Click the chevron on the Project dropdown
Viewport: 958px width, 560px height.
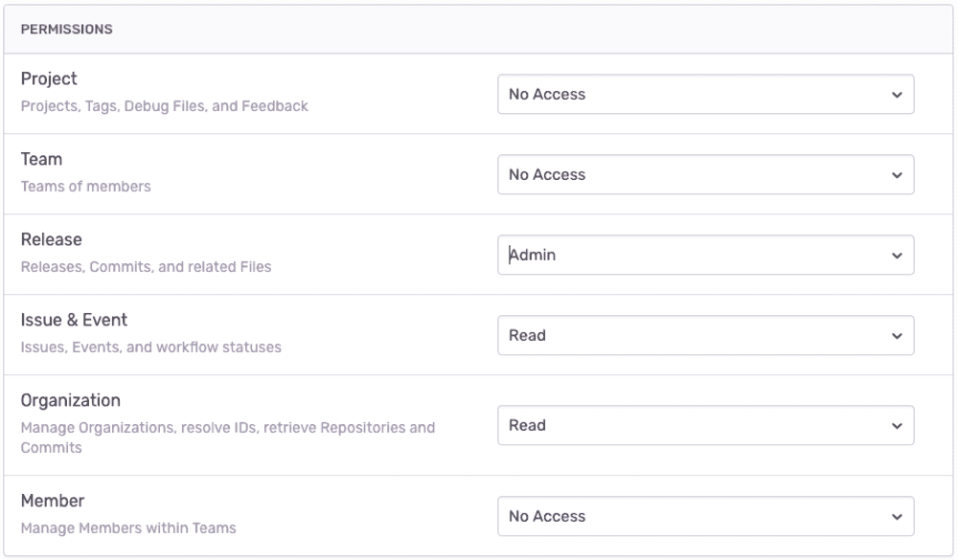coord(897,94)
